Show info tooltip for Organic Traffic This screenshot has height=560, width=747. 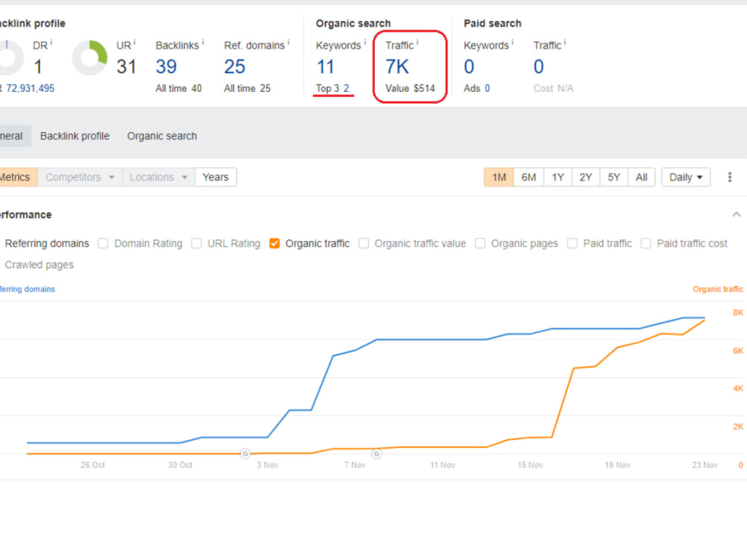click(418, 43)
